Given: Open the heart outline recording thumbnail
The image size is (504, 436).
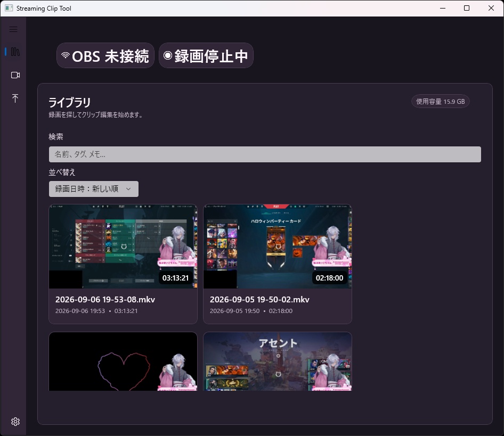Looking at the screenshot, I should pyautogui.click(x=123, y=361).
